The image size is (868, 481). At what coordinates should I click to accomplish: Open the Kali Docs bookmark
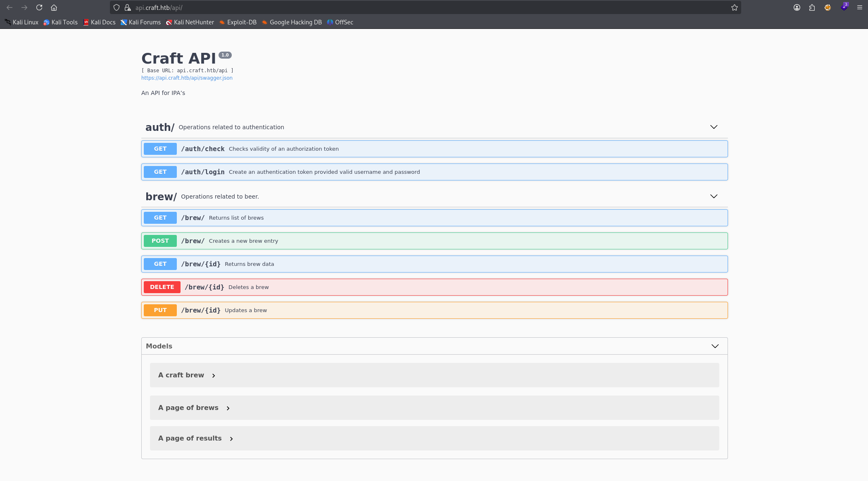click(99, 22)
